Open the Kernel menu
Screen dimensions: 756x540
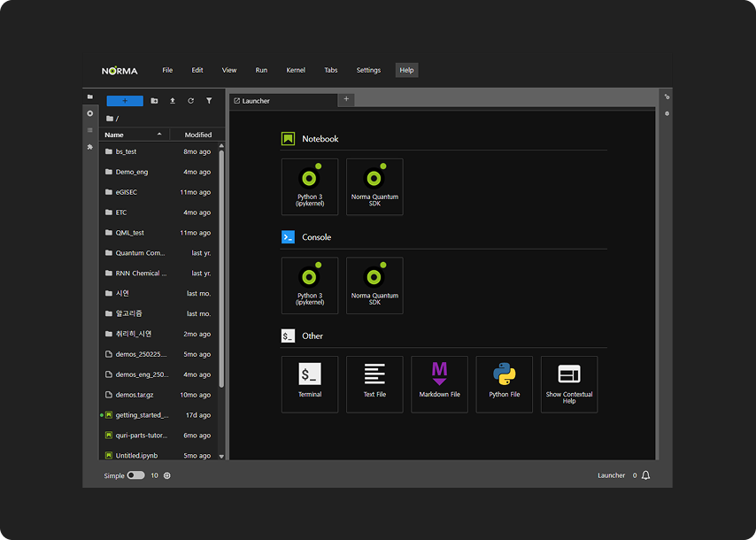(296, 70)
